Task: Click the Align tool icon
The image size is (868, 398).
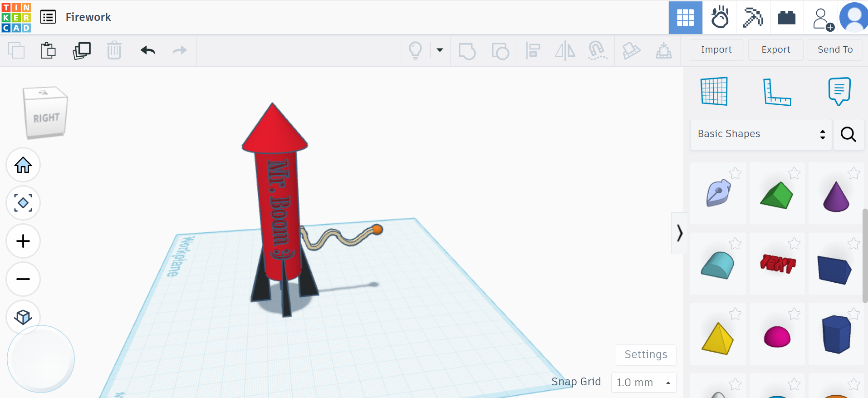Action: (533, 50)
